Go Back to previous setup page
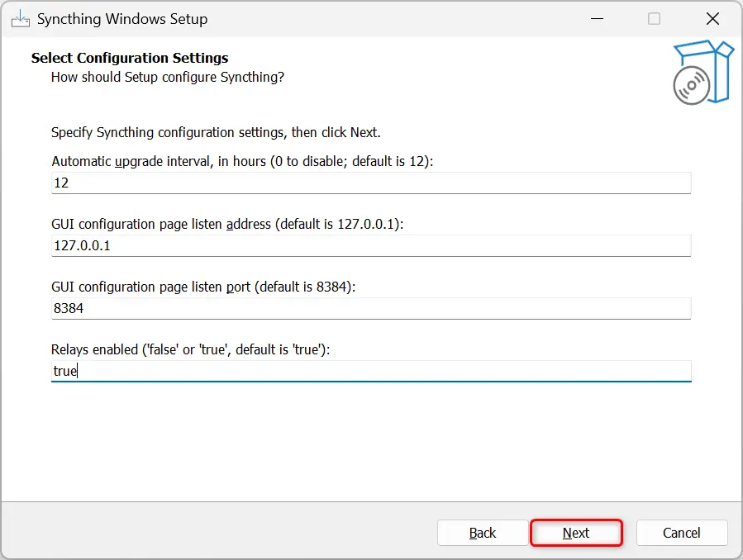This screenshot has height=560, width=743. coord(483,533)
